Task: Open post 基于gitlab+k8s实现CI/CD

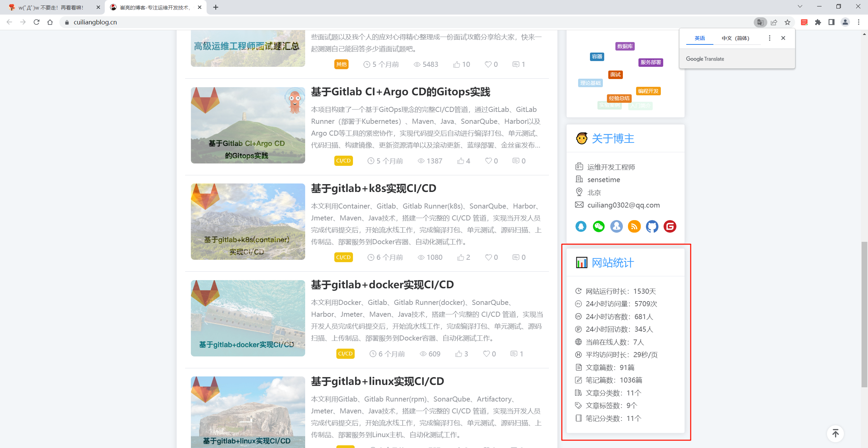Action: pyautogui.click(x=374, y=188)
